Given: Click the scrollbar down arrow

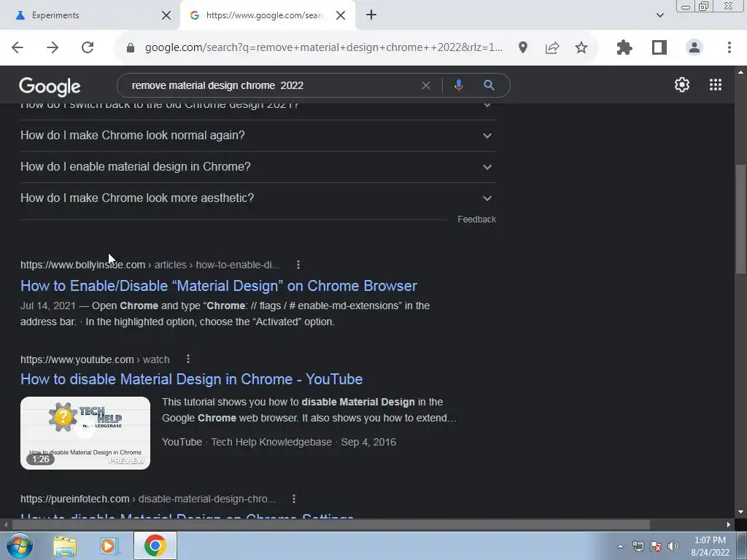Looking at the screenshot, I should (740, 512).
